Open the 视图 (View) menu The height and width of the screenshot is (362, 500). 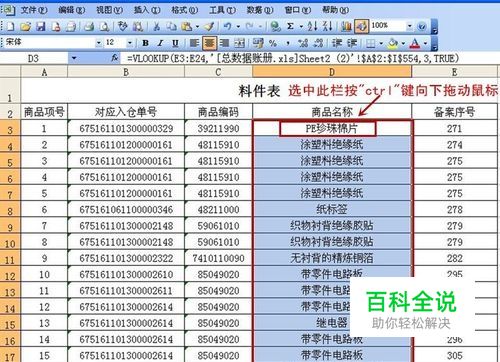(x=109, y=10)
